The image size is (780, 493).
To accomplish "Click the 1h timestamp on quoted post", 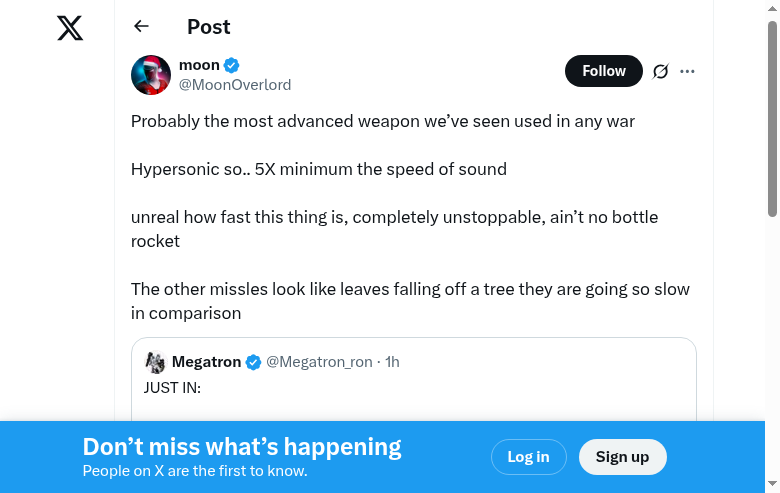I will coord(393,362).
